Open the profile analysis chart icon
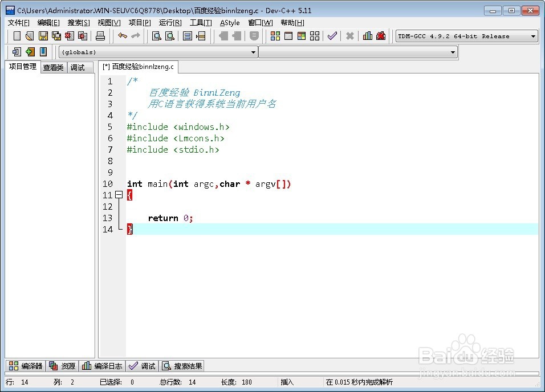The height and width of the screenshot is (392, 545). click(x=367, y=36)
